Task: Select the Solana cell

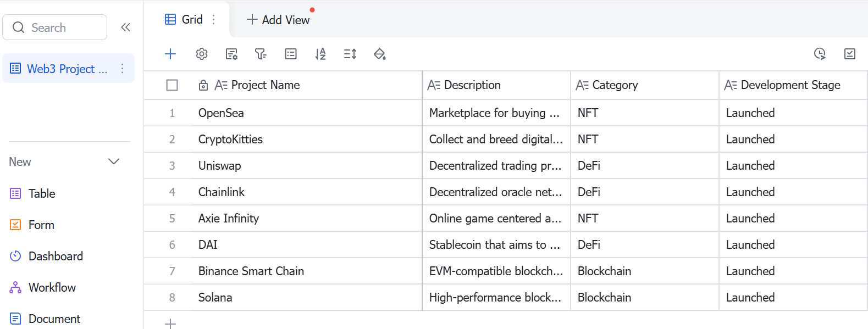Action: [x=306, y=298]
